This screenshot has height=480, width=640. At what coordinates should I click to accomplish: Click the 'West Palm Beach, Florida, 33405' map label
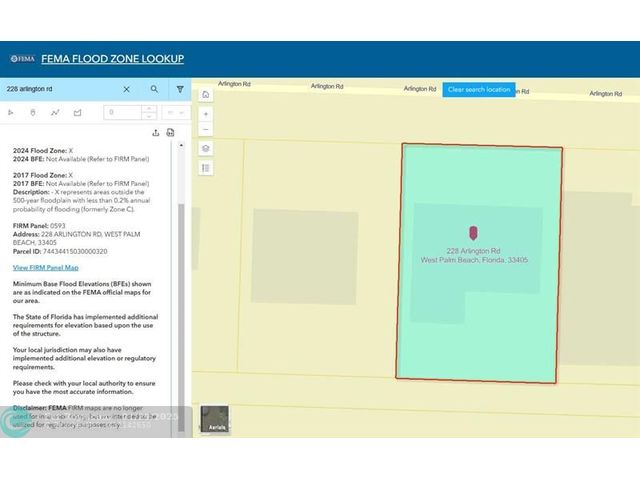[474, 260]
